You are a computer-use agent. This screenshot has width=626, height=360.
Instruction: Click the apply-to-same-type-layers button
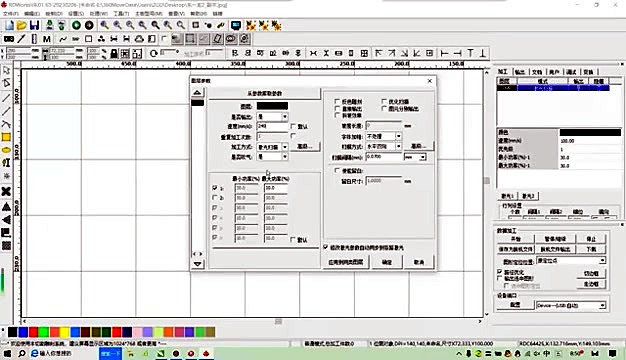point(346,262)
